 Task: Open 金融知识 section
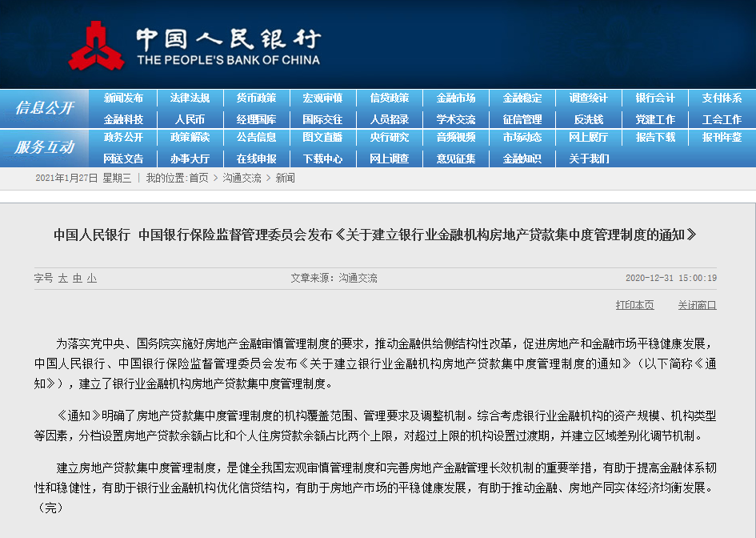click(x=522, y=159)
